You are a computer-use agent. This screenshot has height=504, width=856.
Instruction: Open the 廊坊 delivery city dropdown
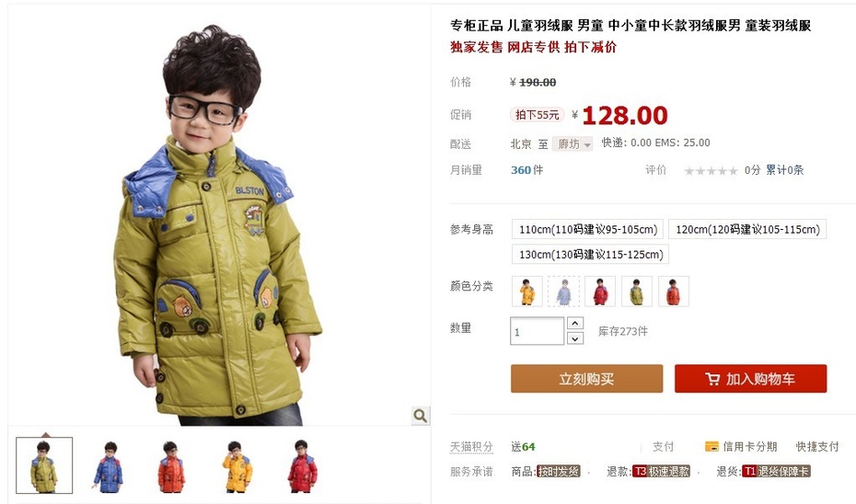coord(573,144)
